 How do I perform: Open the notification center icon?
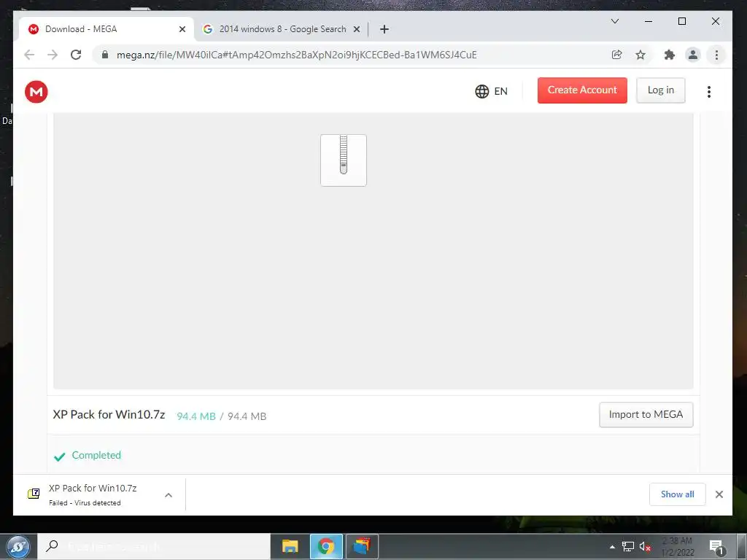click(716, 547)
